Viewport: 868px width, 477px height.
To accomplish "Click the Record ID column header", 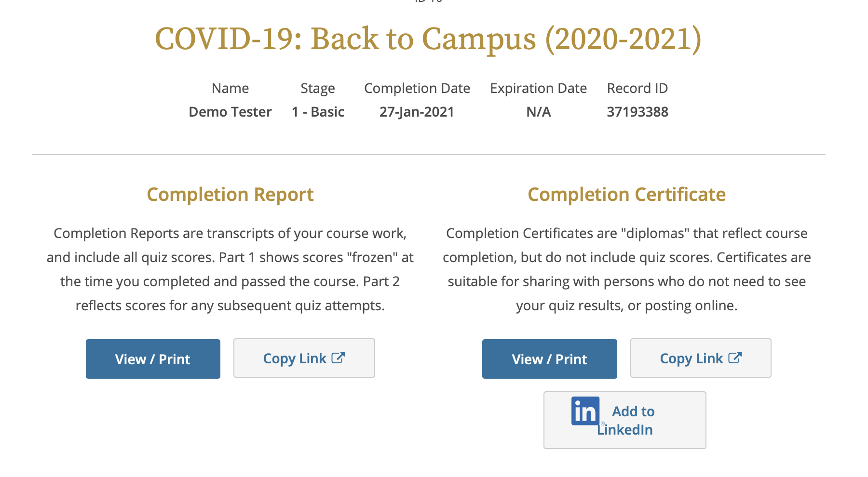I will click(x=637, y=88).
